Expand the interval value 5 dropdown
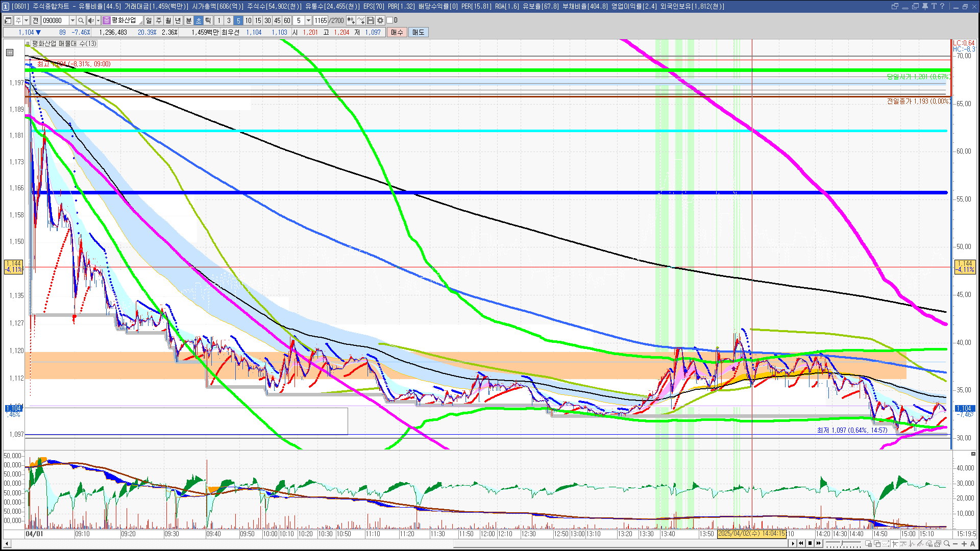Viewport: 980px width, 551px height. 308,20
